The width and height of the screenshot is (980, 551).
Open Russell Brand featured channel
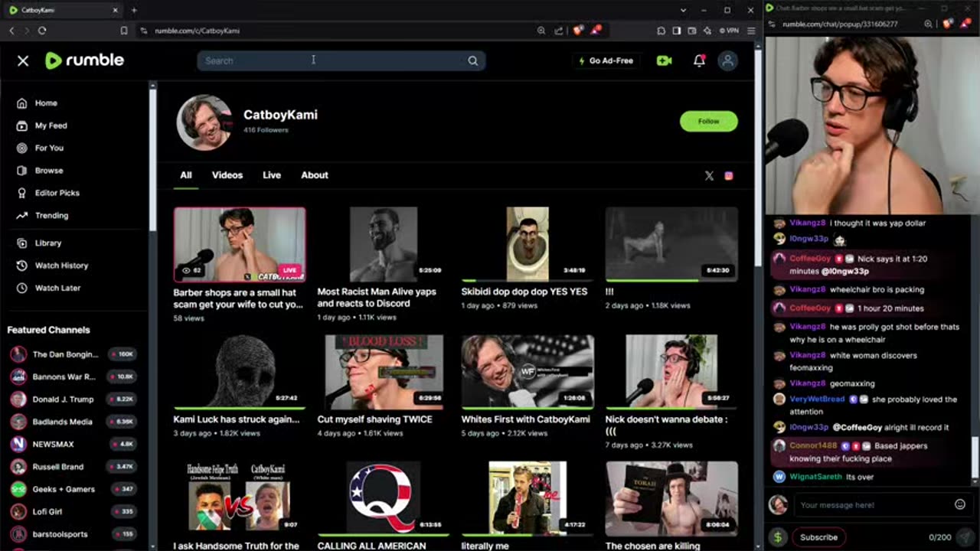[x=74, y=466]
